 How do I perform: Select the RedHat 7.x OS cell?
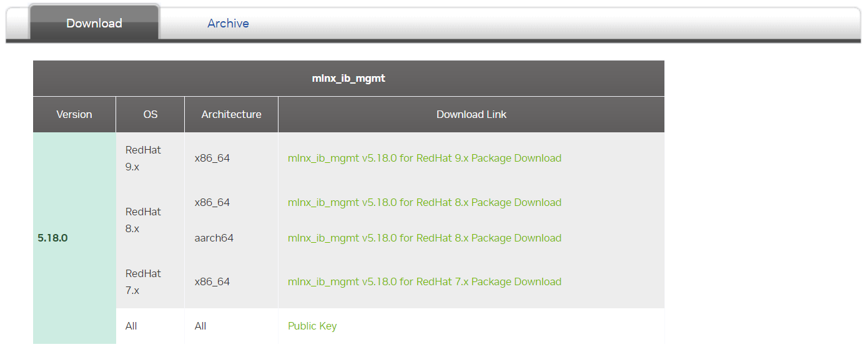tap(150, 282)
